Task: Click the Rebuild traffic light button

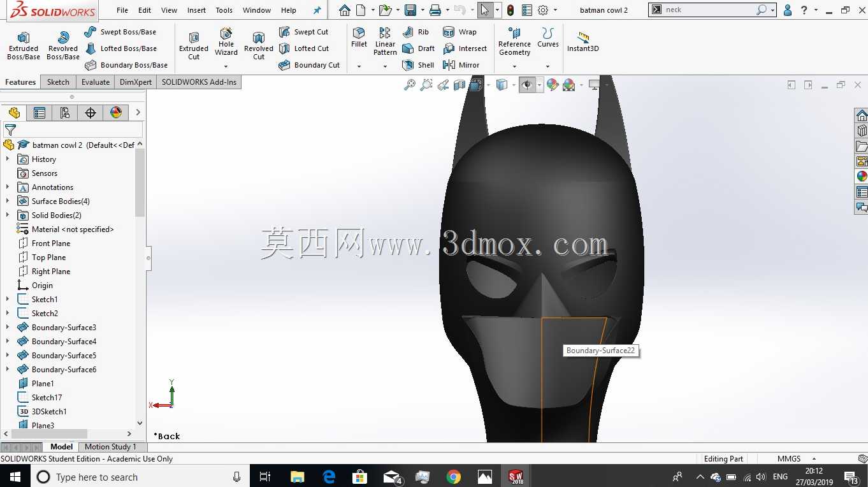Action: 510,10
